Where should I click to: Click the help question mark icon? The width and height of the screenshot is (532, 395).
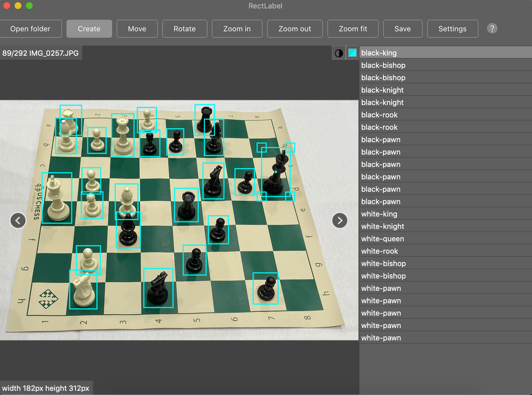492,28
